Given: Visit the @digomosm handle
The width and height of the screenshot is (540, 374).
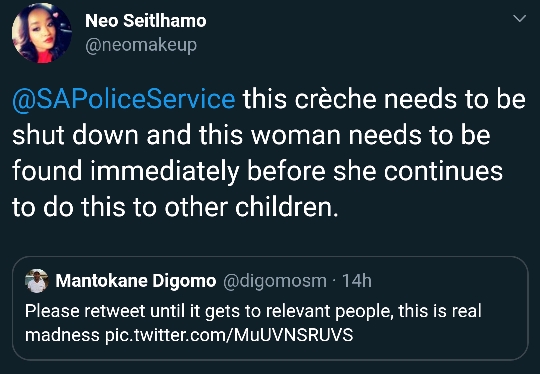Looking at the screenshot, I should (x=275, y=281).
